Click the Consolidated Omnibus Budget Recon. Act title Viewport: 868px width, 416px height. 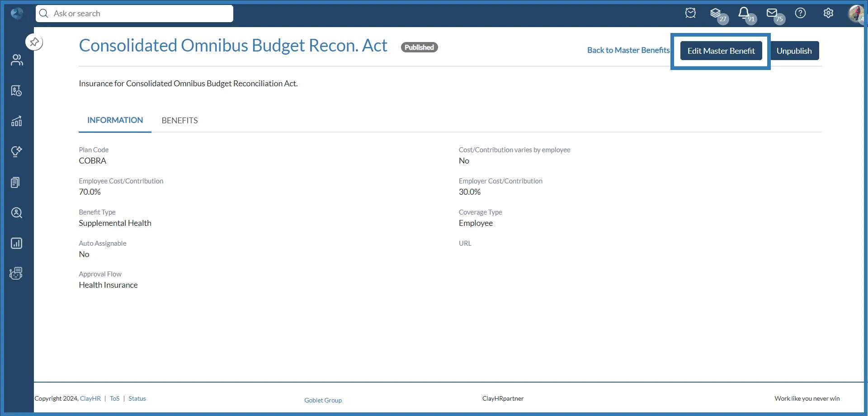pyautogui.click(x=233, y=46)
